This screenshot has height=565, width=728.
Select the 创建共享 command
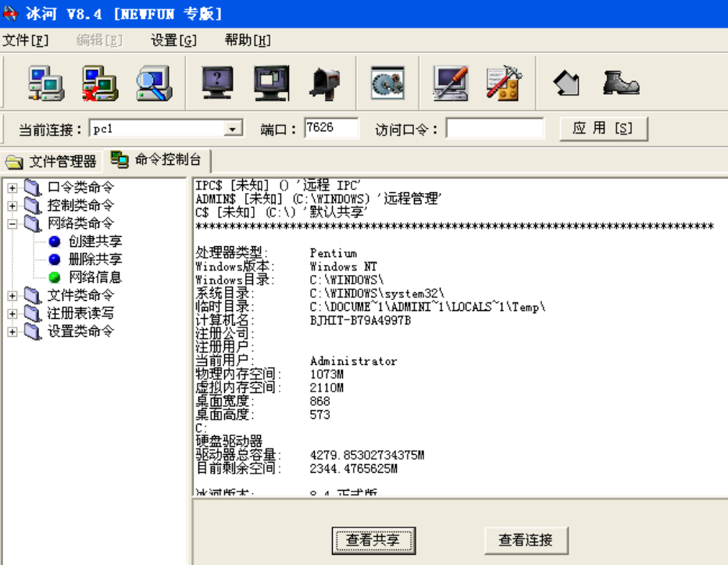tap(95, 241)
